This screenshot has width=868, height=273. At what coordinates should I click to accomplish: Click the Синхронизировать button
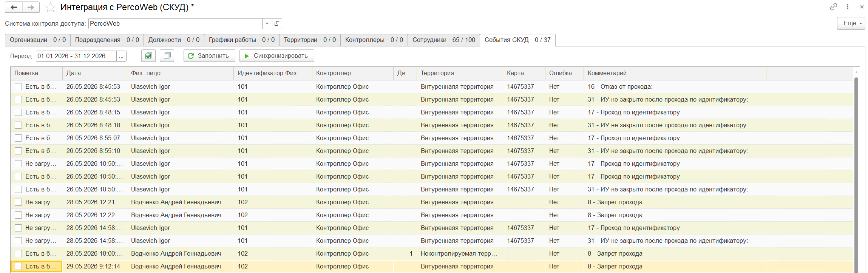coord(276,56)
